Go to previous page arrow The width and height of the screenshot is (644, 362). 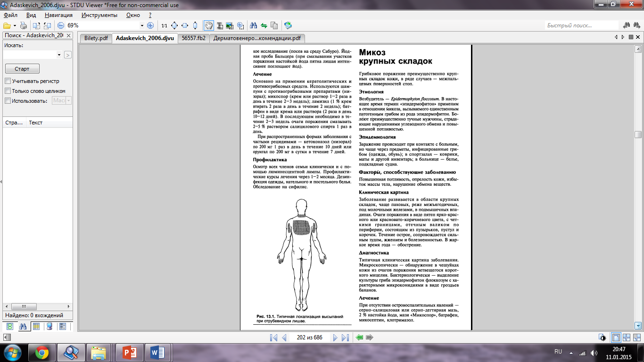click(284, 337)
